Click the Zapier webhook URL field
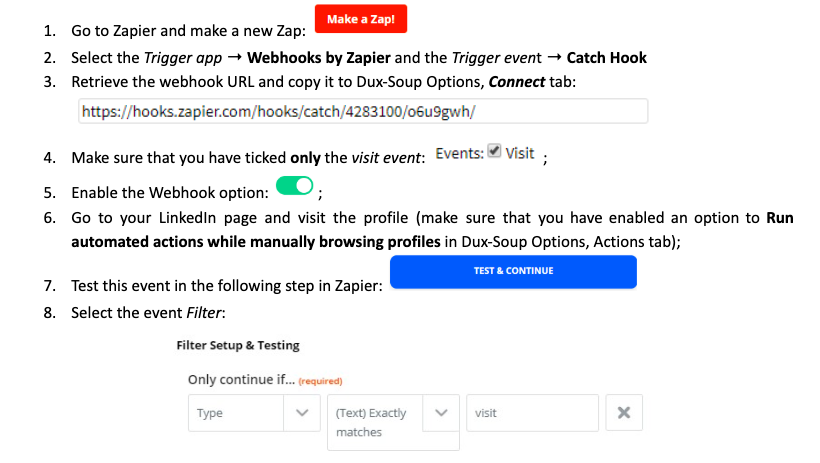Viewport: 820px width, 463px height. (363, 111)
